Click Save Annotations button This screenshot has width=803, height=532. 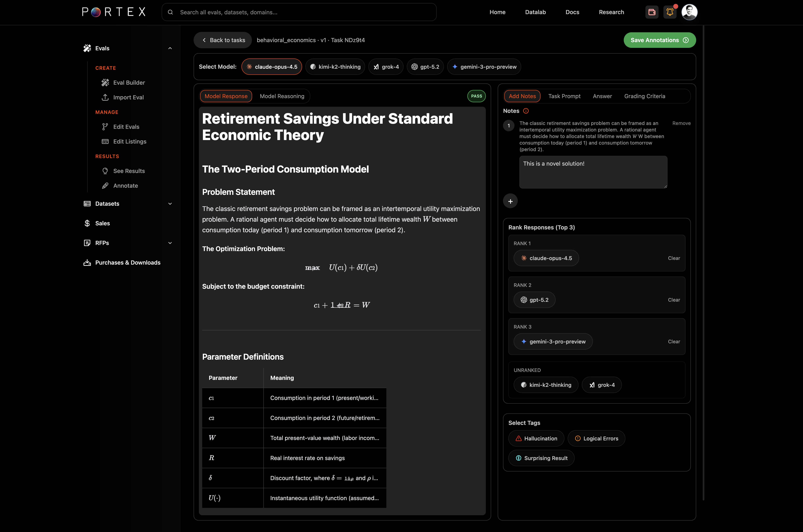tap(659, 40)
